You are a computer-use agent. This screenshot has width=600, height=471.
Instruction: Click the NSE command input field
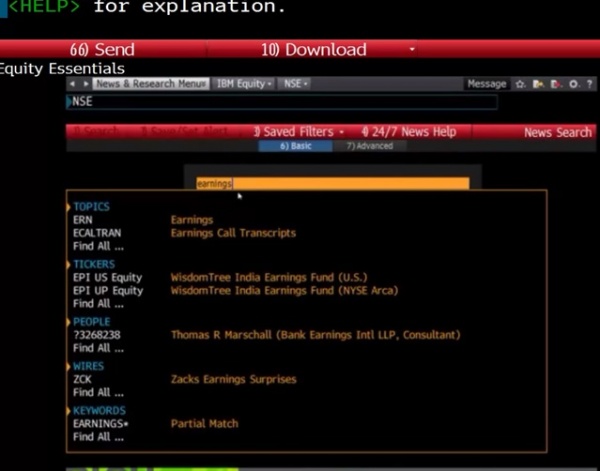[282, 102]
